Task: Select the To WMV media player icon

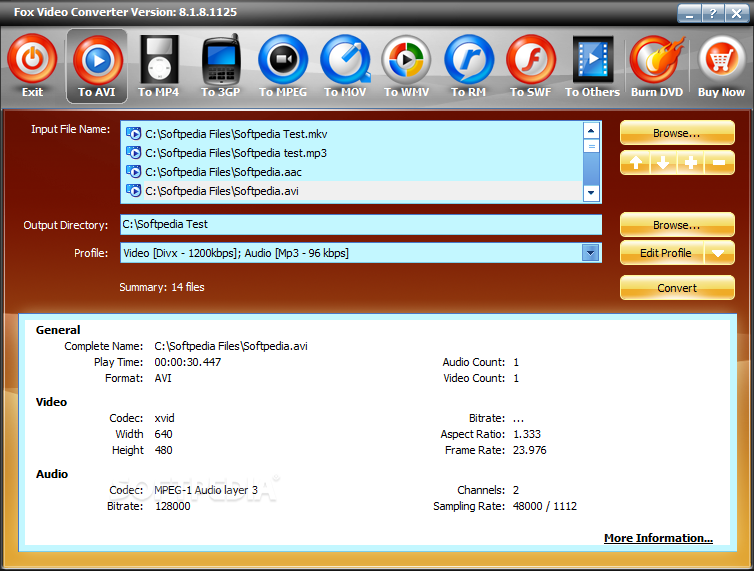Action: 406,59
